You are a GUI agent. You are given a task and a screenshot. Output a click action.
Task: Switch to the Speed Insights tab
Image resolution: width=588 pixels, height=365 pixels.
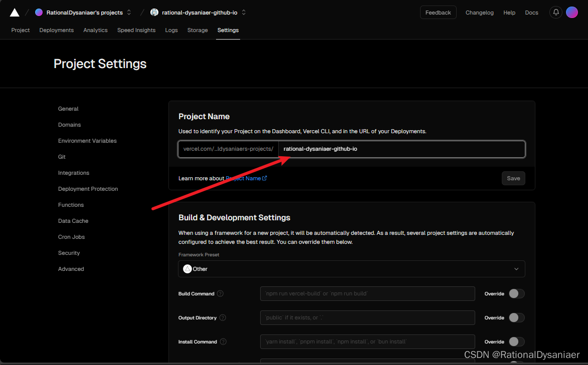[136, 30]
